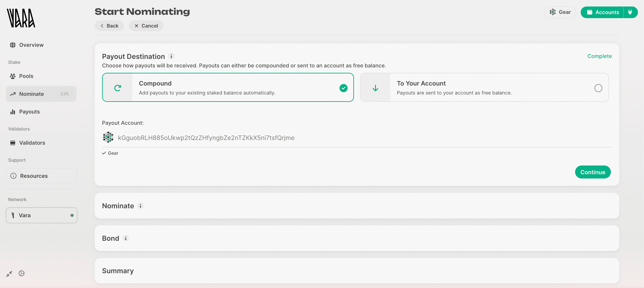The image size is (644, 288).
Task: Open the Validators sidebar item
Action: click(x=32, y=143)
